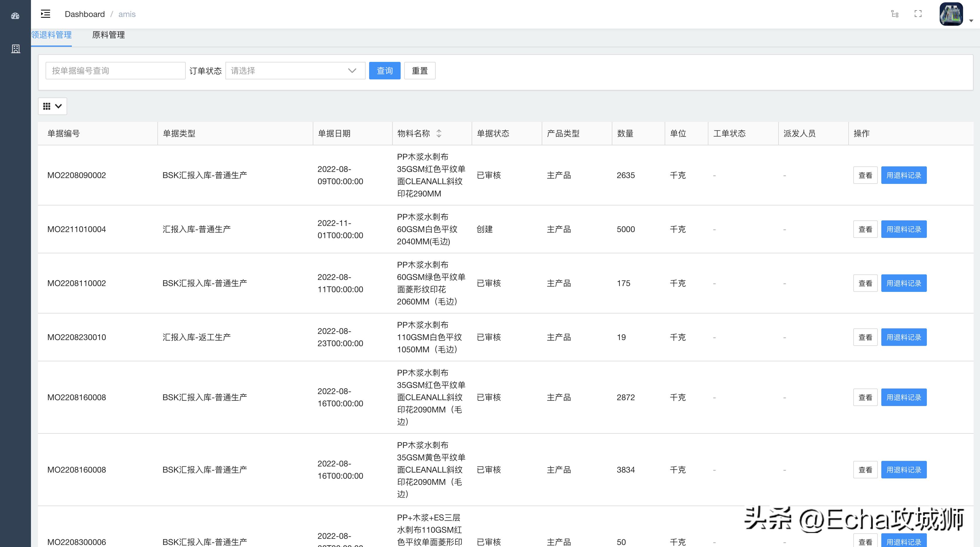The height and width of the screenshot is (547, 980).
Task: Sort table by 物料名称 column
Action: [x=438, y=133]
